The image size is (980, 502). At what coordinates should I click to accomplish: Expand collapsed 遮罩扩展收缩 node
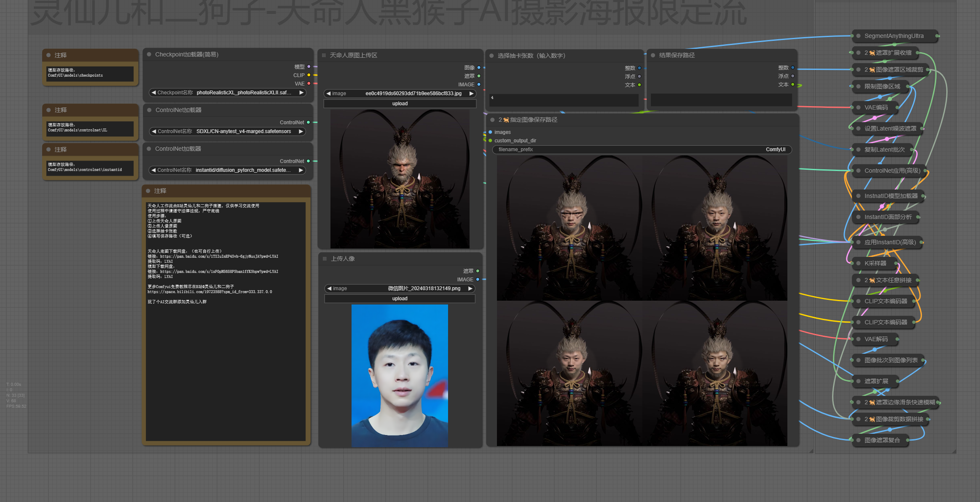click(x=858, y=53)
